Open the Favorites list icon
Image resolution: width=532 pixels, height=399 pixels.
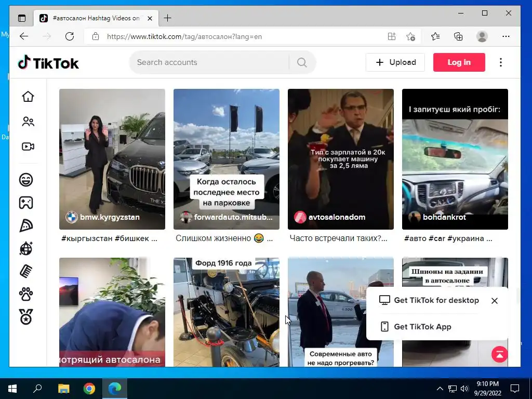(435, 36)
